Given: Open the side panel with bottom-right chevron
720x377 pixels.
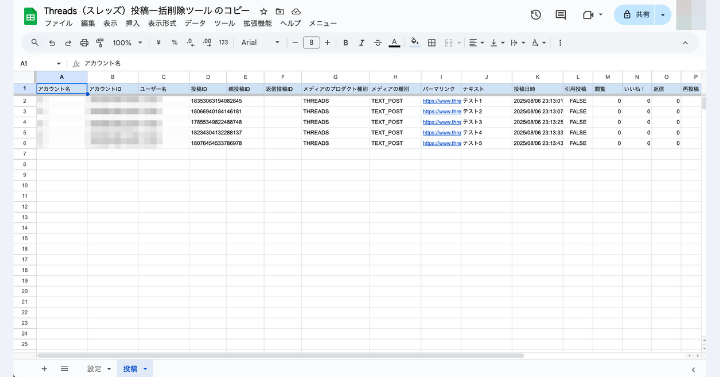Looking at the screenshot, I should pyautogui.click(x=693, y=369).
